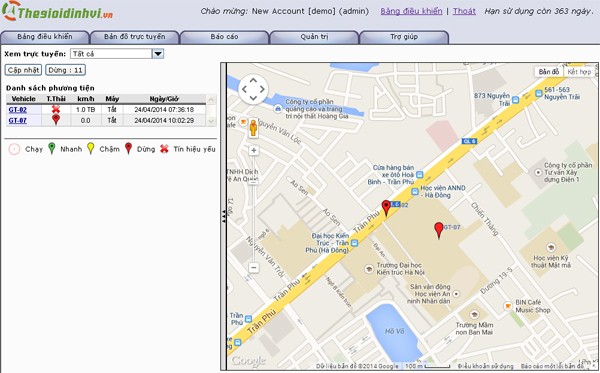Click the 873 Nguyễn Trãi bus stop icon

[515, 100]
